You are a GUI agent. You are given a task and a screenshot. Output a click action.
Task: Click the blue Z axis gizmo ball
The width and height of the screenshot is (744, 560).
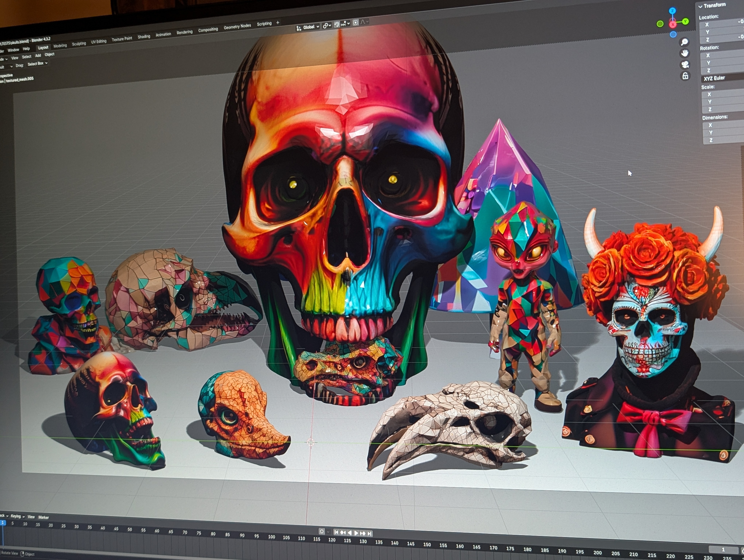[x=672, y=11]
